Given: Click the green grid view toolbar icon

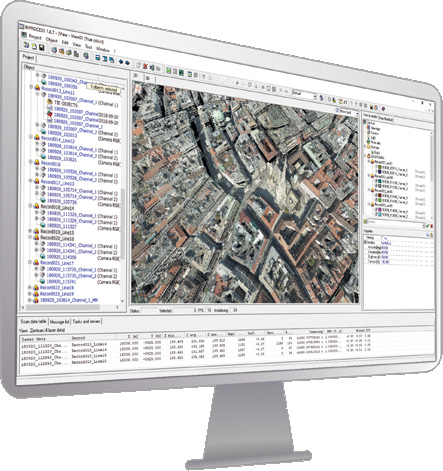Looking at the screenshot, I should 169,71.
